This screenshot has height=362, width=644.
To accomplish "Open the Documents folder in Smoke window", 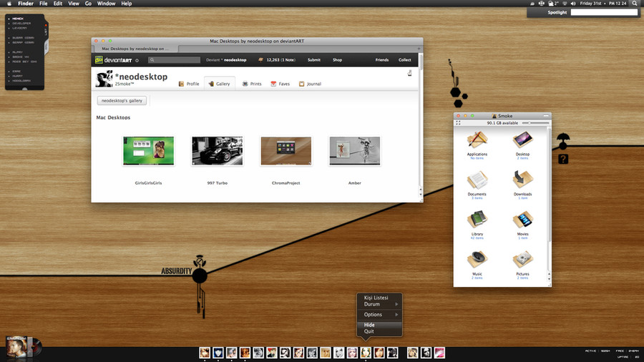I will (x=477, y=180).
